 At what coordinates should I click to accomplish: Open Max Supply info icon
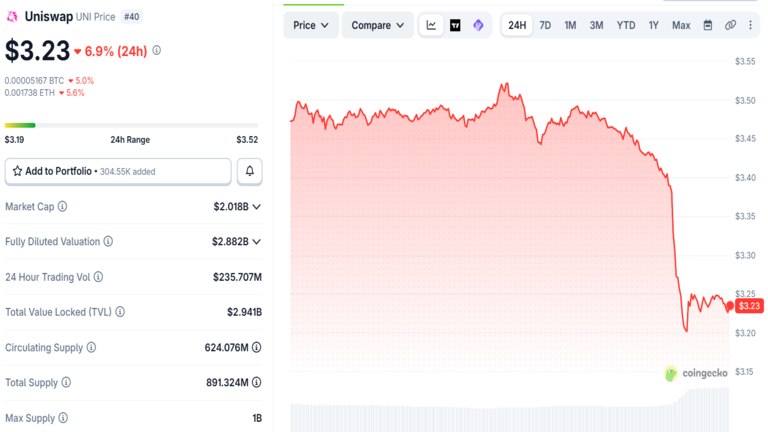point(63,418)
